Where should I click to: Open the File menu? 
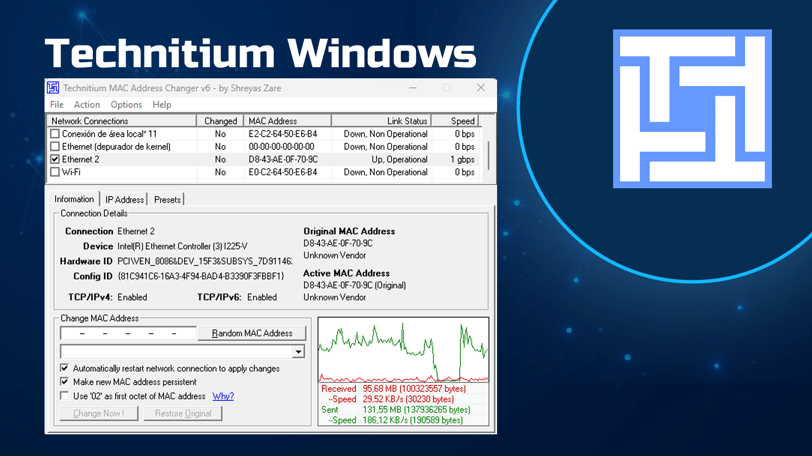click(x=56, y=105)
